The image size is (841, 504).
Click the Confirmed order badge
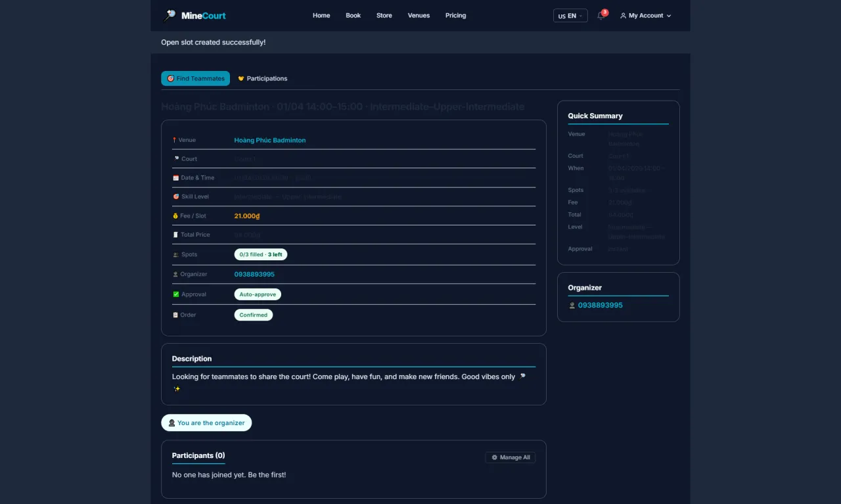click(254, 315)
